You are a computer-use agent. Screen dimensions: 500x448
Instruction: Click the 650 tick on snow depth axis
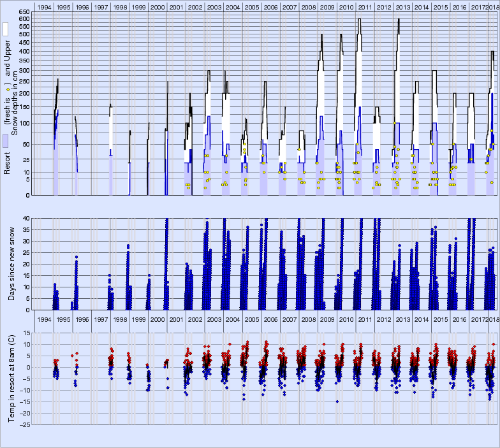(x=24, y=12)
